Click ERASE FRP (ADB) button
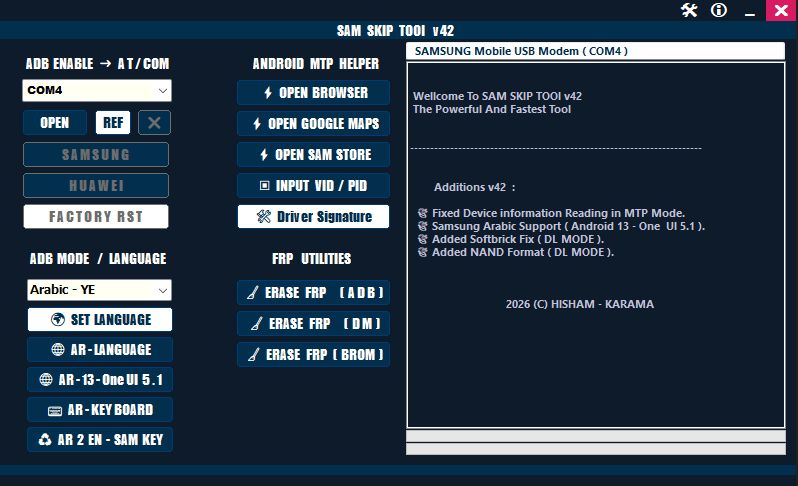Screen dimensions: 798x486 click(x=314, y=293)
